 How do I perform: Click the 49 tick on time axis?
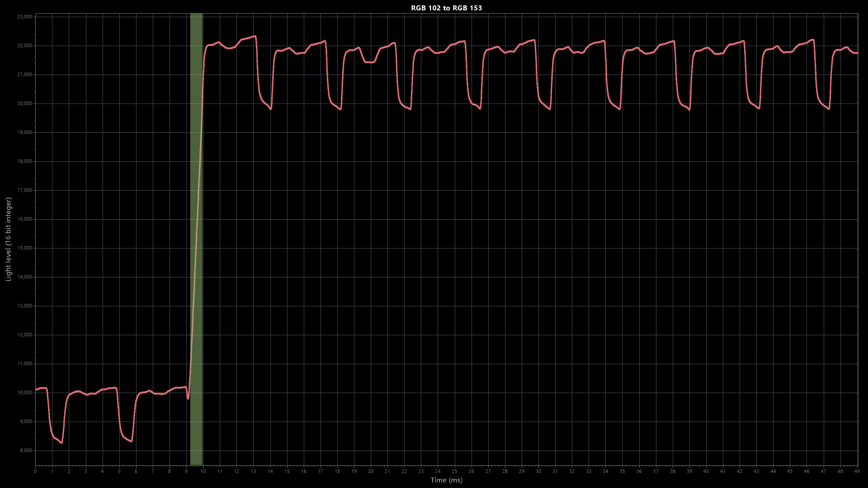pos(857,471)
